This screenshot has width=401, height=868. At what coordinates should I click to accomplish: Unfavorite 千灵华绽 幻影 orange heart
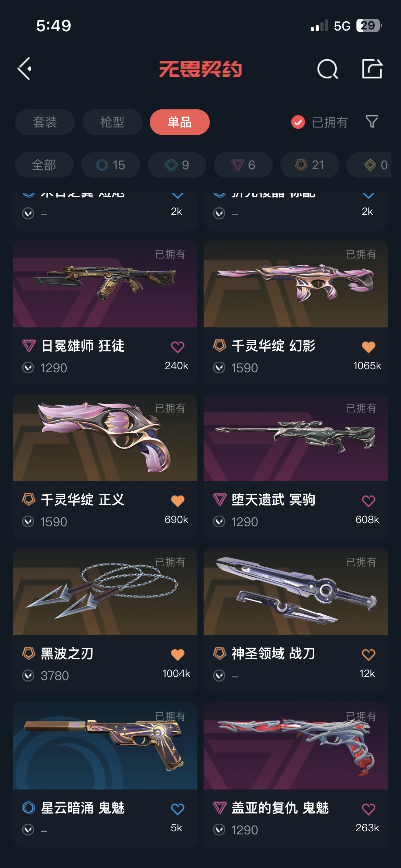pos(368,347)
